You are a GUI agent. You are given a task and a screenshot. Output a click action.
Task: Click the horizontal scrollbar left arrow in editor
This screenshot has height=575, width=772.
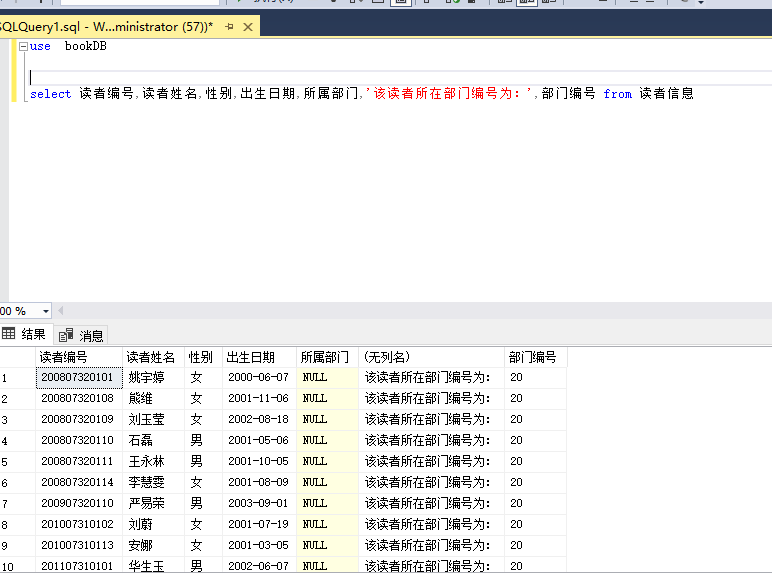click(61, 311)
